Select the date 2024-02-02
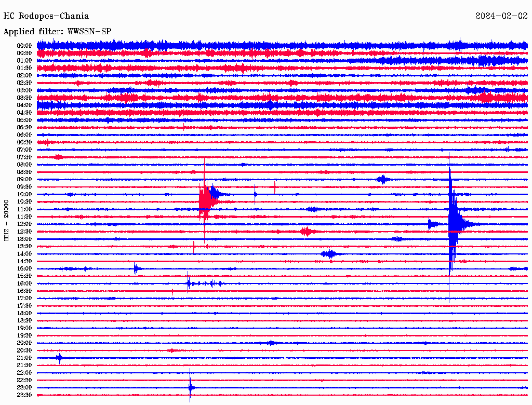Viewport: 532px width, 405px height. [501, 16]
